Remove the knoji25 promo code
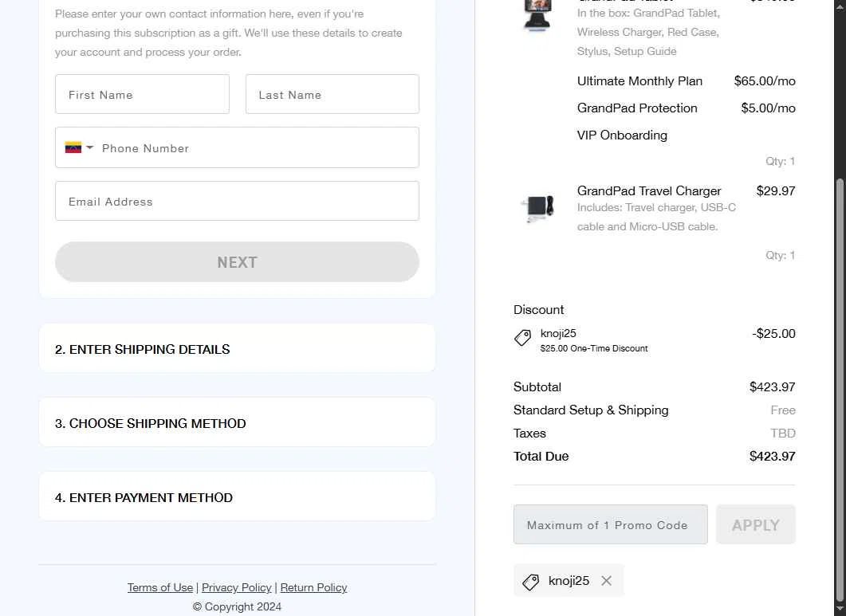The image size is (846, 616). click(x=607, y=581)
